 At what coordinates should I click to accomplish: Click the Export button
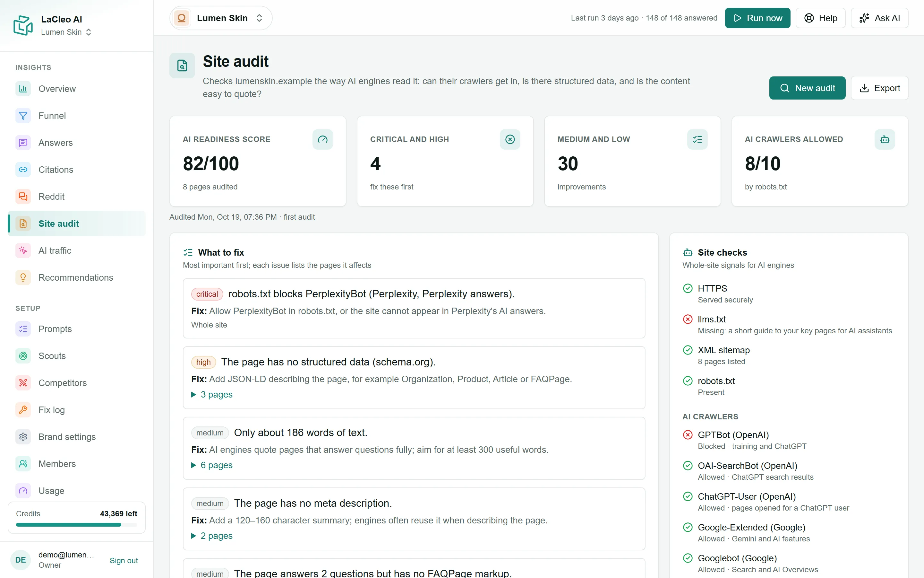point(879,88)
